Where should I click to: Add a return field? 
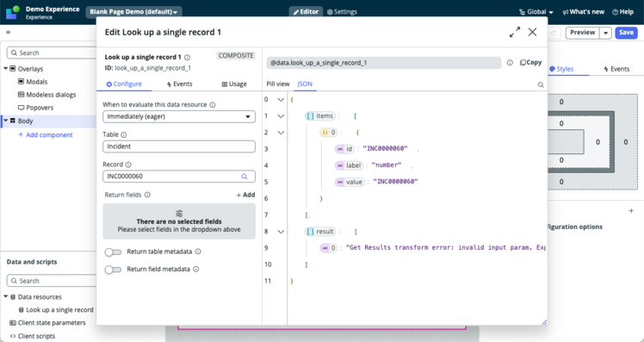245,195
